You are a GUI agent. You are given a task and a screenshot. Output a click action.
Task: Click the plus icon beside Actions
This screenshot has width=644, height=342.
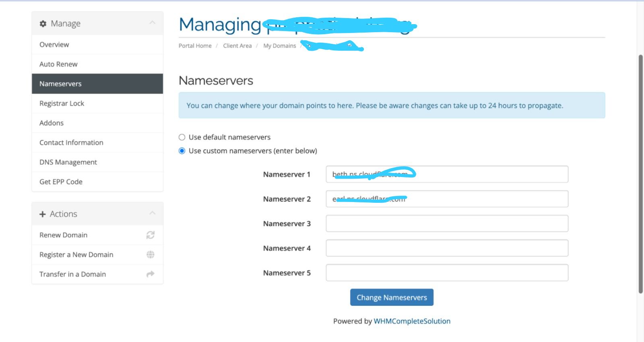(x=43, y=214)
